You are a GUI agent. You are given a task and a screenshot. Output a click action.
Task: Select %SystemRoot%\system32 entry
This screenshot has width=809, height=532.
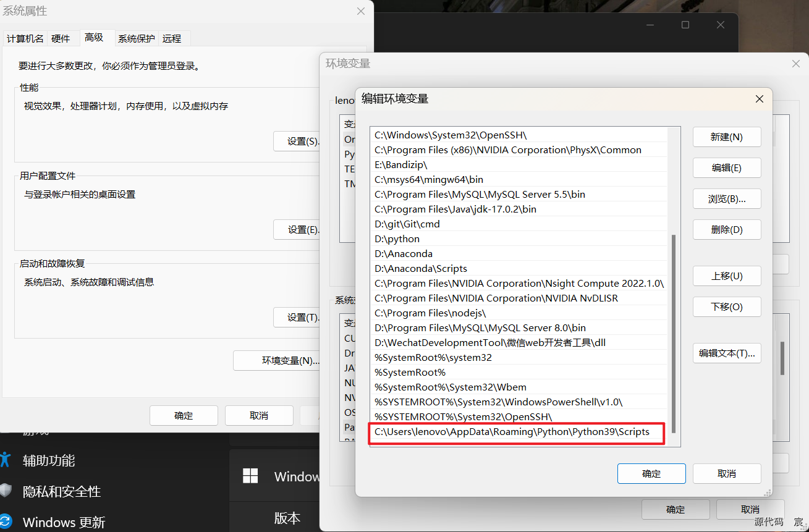(519, 357)
